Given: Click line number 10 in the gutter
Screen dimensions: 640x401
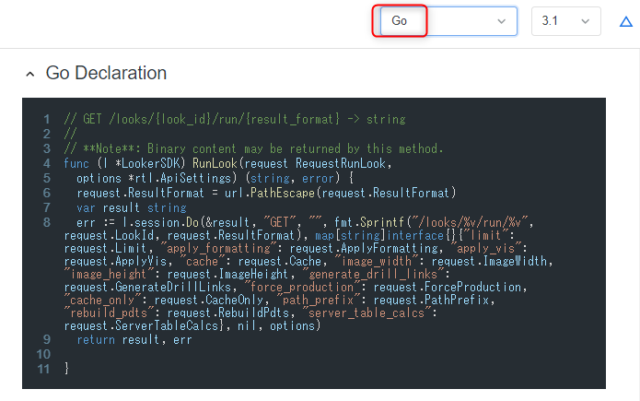Looking at the screenshot, I should [44, 354].
